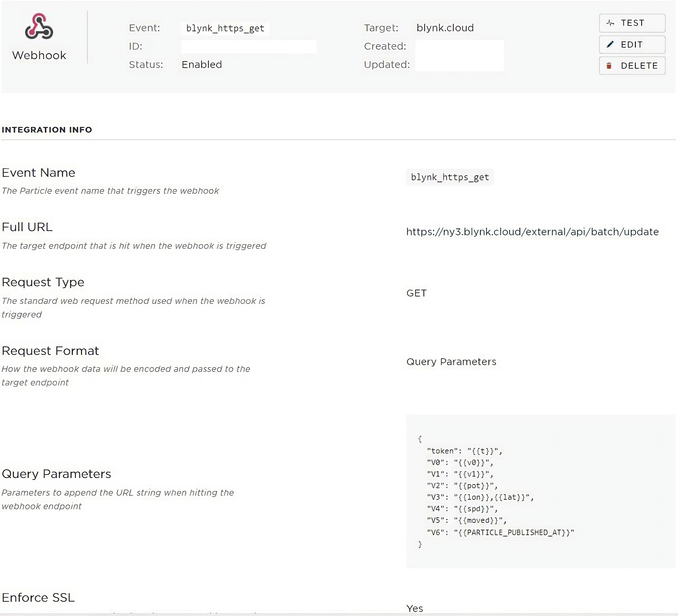Click the Webhook logo icon
678x616 pixels.
coord(39,27)
